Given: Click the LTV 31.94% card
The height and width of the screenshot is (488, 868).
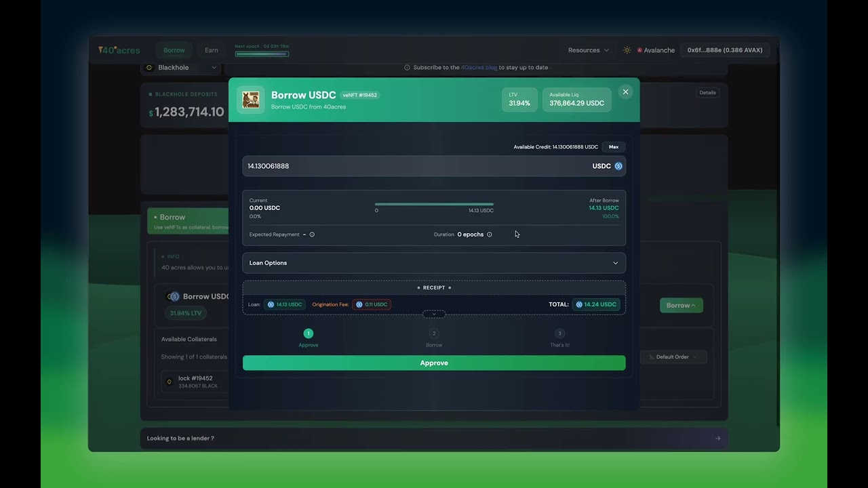Looking at the screenshot, I should 519,100.
